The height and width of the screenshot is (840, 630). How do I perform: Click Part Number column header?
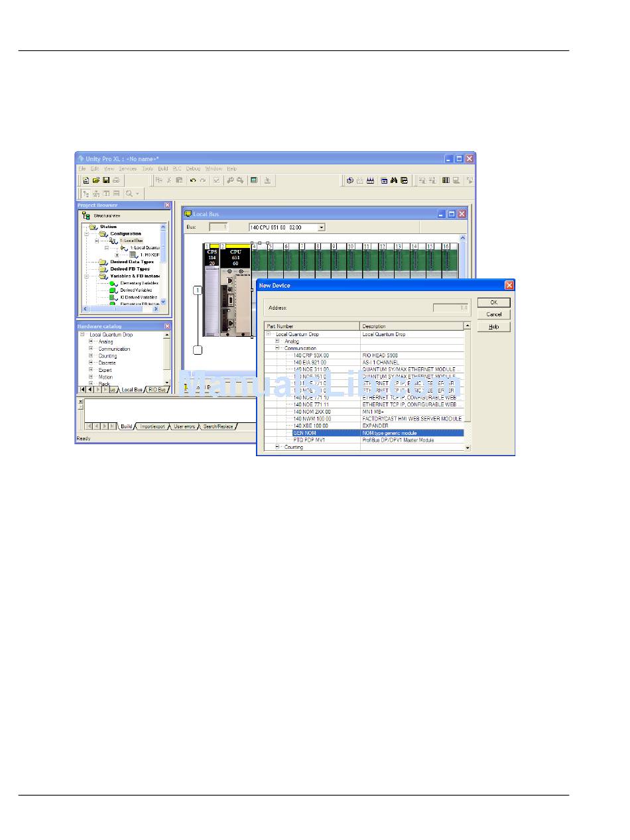click(312, 326)
